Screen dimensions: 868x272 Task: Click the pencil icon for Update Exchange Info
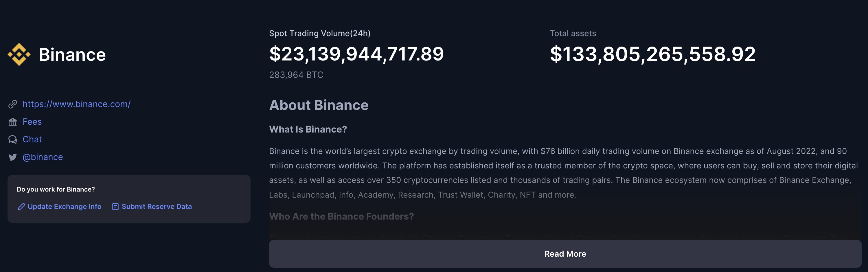(x=21, y=207)
